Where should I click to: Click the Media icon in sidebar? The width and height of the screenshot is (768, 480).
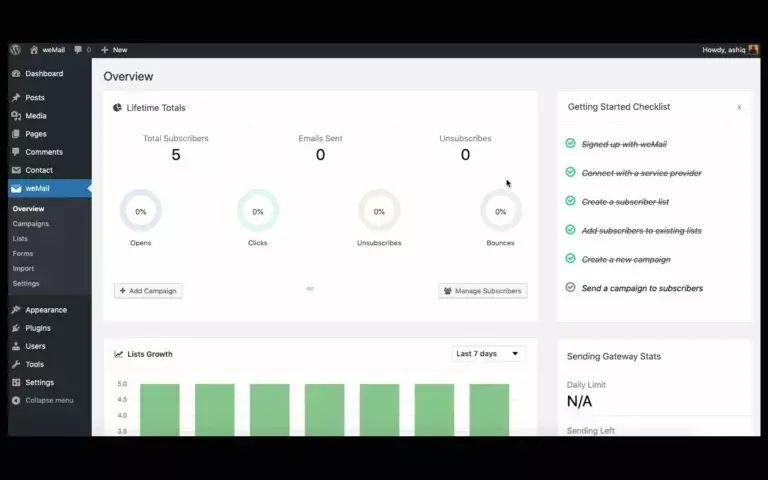point(16,116)
